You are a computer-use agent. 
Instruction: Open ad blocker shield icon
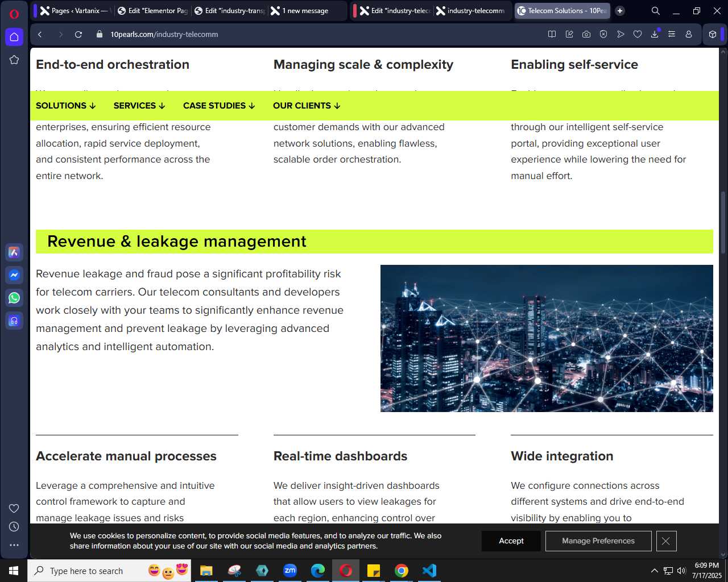(x=603, y=35)
